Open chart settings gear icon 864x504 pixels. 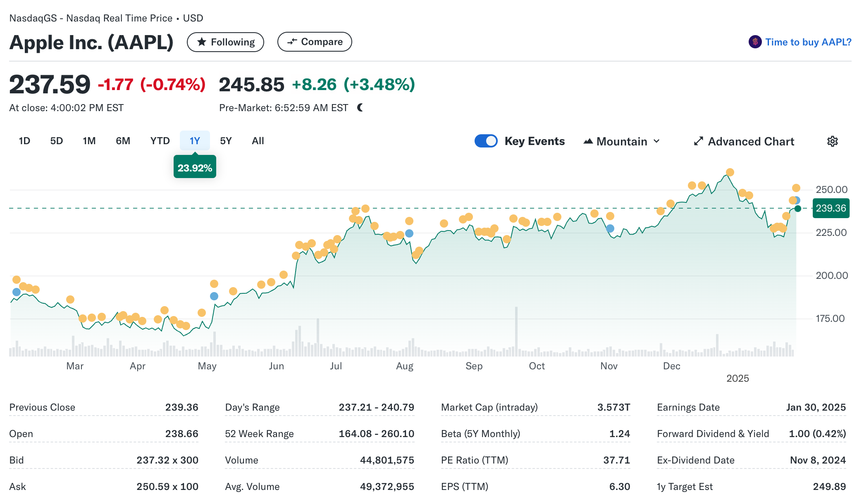832,141
